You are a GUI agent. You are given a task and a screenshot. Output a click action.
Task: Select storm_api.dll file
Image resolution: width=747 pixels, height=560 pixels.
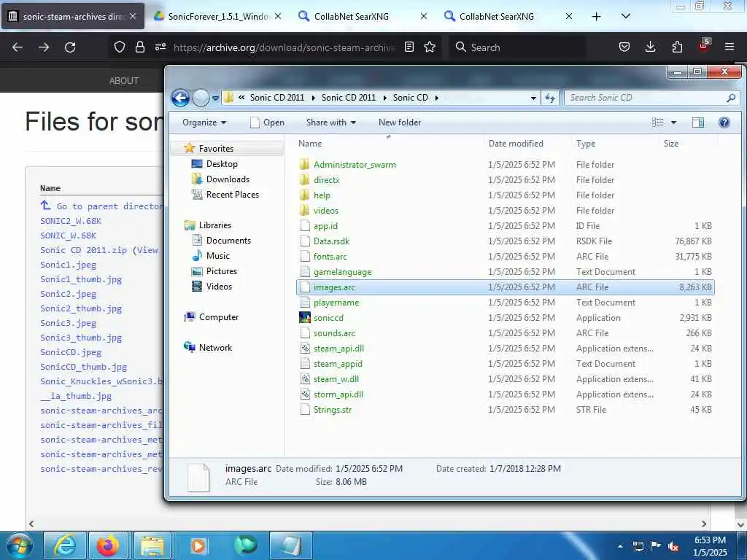click(338, 394)
